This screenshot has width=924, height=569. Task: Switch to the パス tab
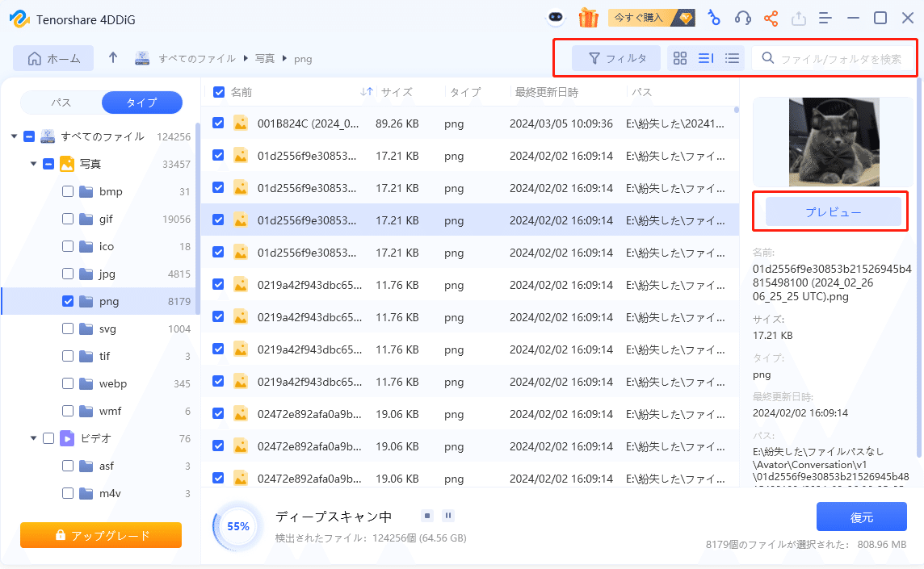click(61, 102)
